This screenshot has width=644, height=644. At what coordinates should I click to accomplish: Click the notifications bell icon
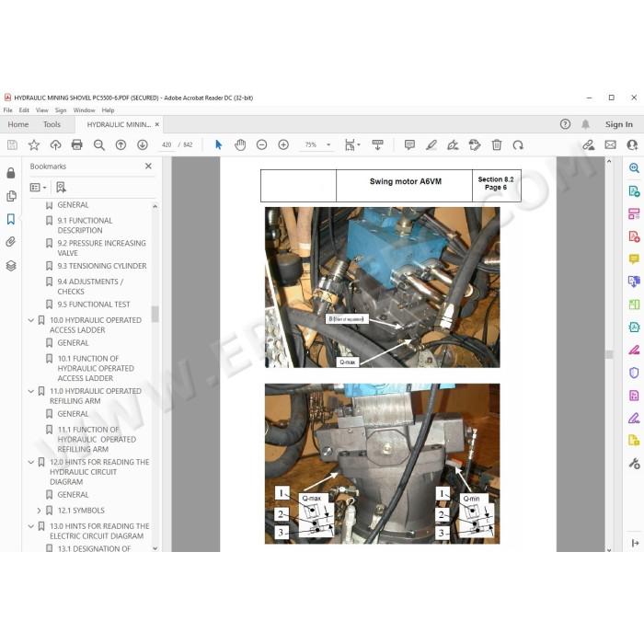[586, 124]
